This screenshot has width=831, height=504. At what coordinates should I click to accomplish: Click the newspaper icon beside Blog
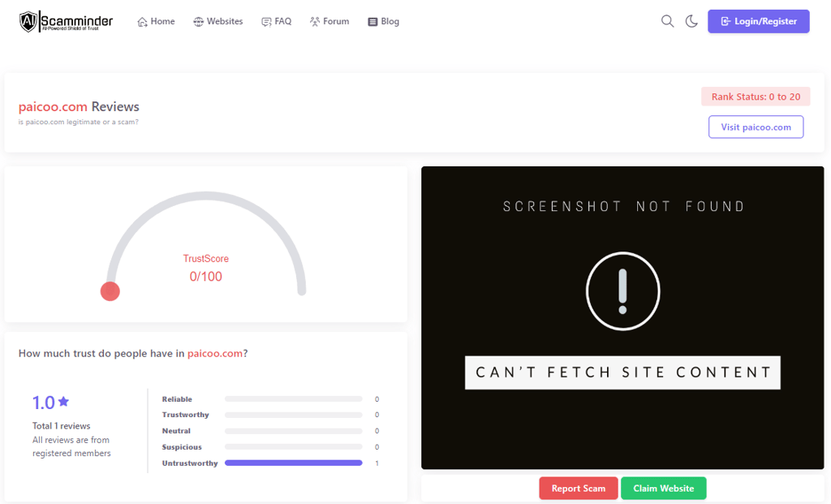[x=372, y=22]
